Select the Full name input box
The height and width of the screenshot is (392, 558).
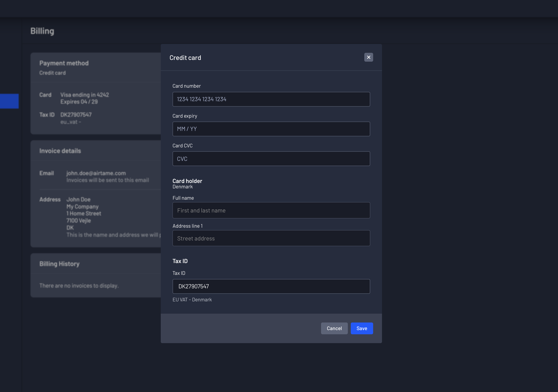(271, 210)
